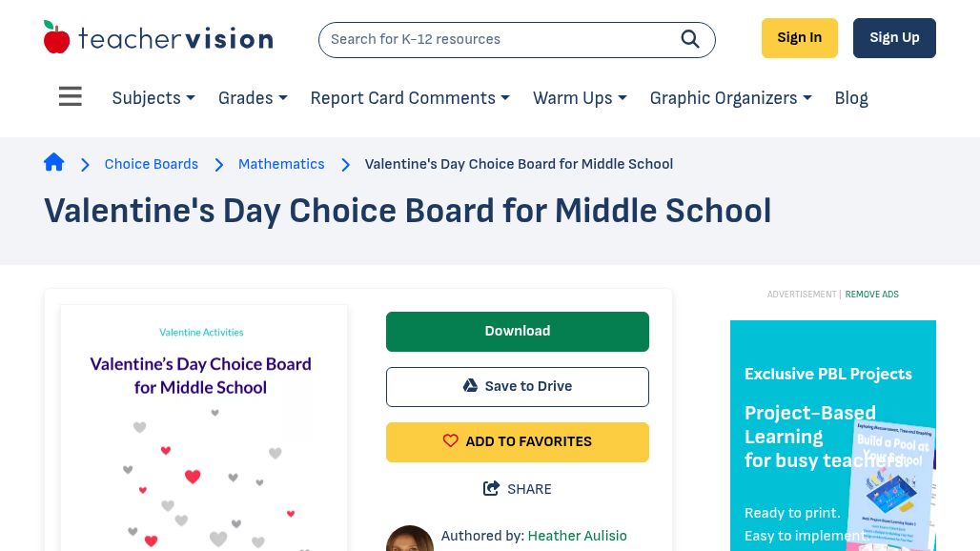The height and width of the screenshot is (551, 980).
Task: Go to home via breadcrumb house icon
Action: [x=53, y=162]
